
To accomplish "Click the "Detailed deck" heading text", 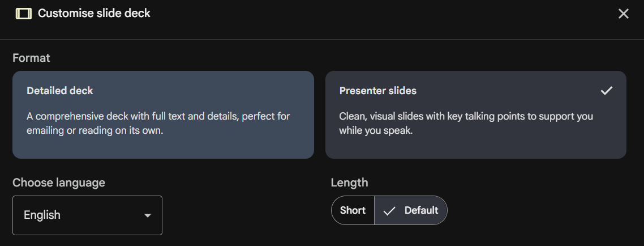I will pos(60,91).
